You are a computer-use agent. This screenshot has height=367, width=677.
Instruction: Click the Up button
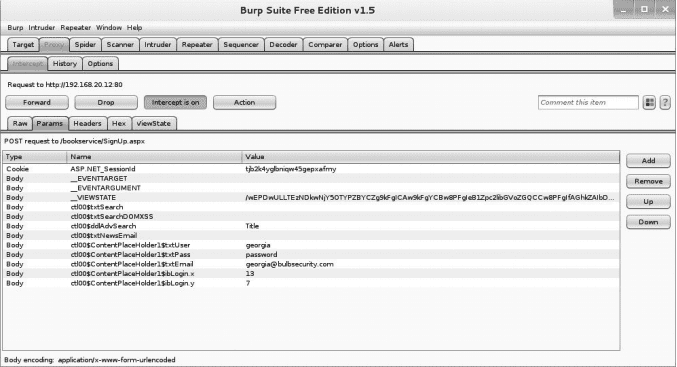click(x=648, y=202)
